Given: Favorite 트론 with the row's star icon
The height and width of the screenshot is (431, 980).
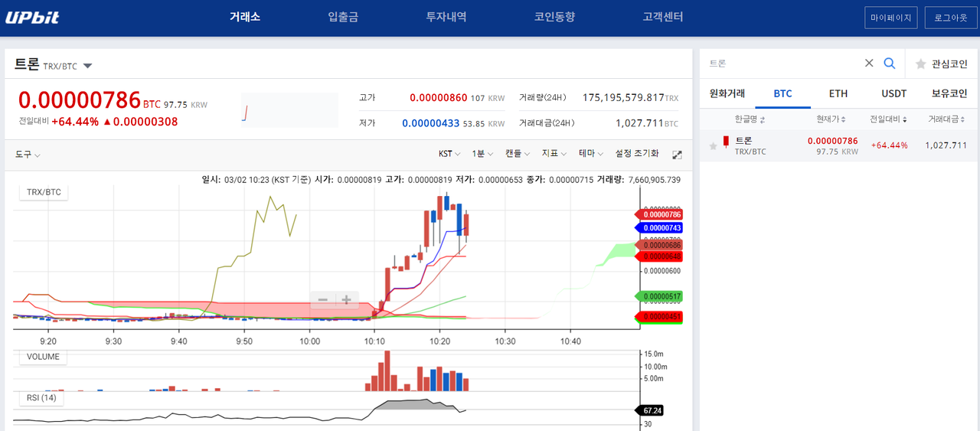Looking at the screenshot, I should tap(714, 145).
